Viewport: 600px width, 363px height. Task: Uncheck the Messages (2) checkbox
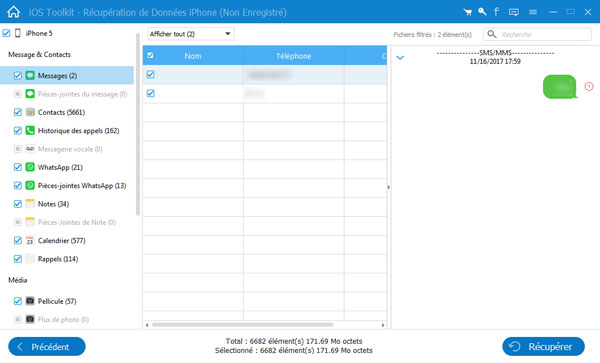18,75
